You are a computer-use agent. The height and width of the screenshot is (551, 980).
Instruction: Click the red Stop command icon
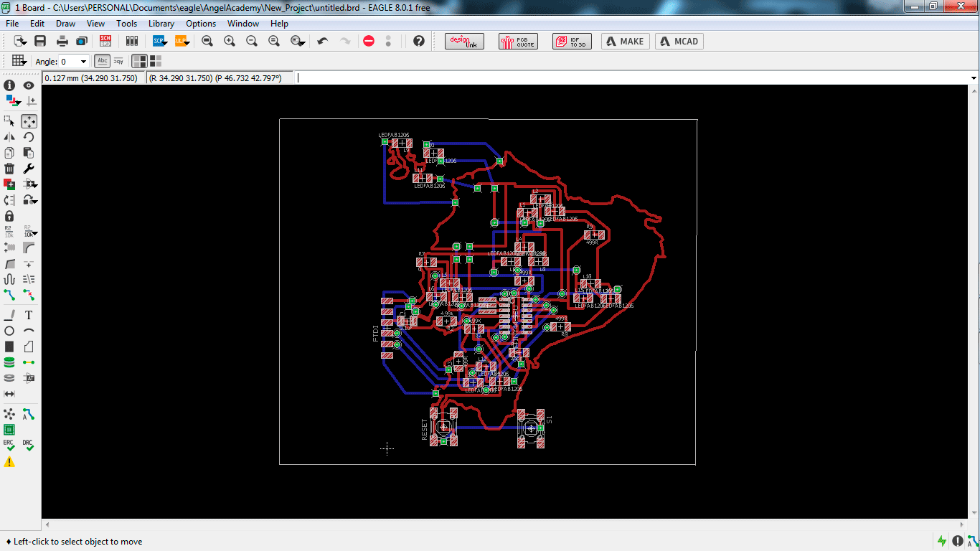[369, 42]
